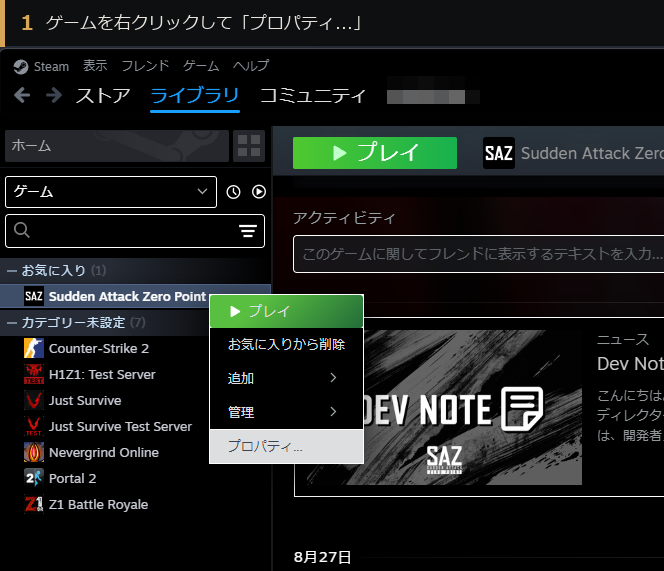Screen dimensions: 664x571
Task: Select Portal 2 in the list
Action: click(x=72, y=478)
